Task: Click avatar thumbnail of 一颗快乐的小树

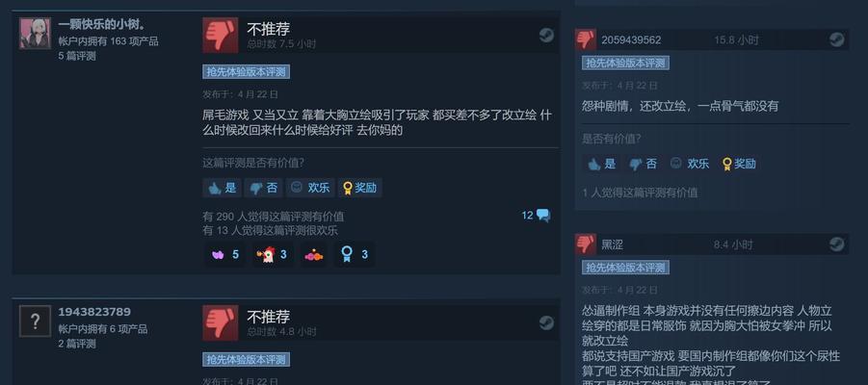Action: (35, 33)
